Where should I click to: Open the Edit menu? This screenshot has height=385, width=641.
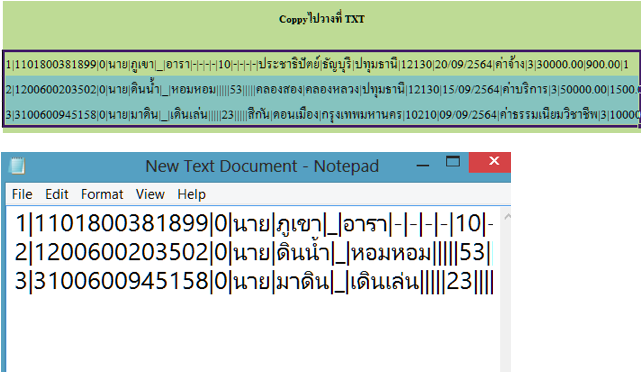(56, 194)
